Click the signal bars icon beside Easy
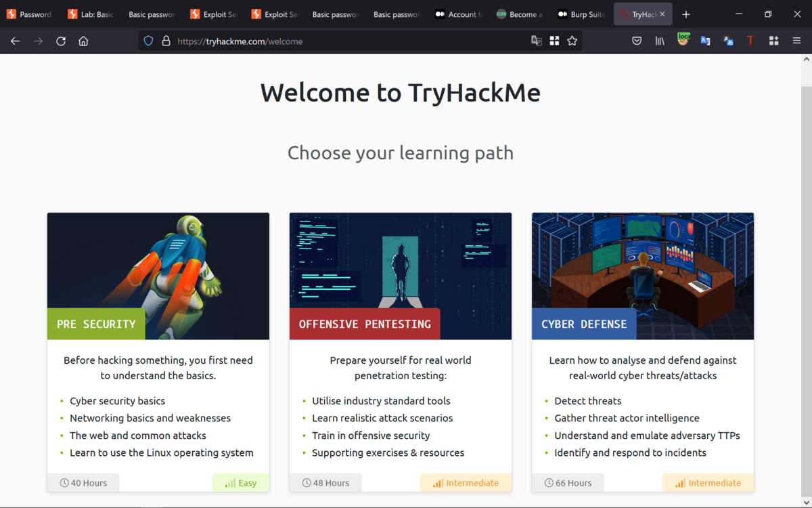Screen dimensions: 812x508 click(x=231, y=483)
